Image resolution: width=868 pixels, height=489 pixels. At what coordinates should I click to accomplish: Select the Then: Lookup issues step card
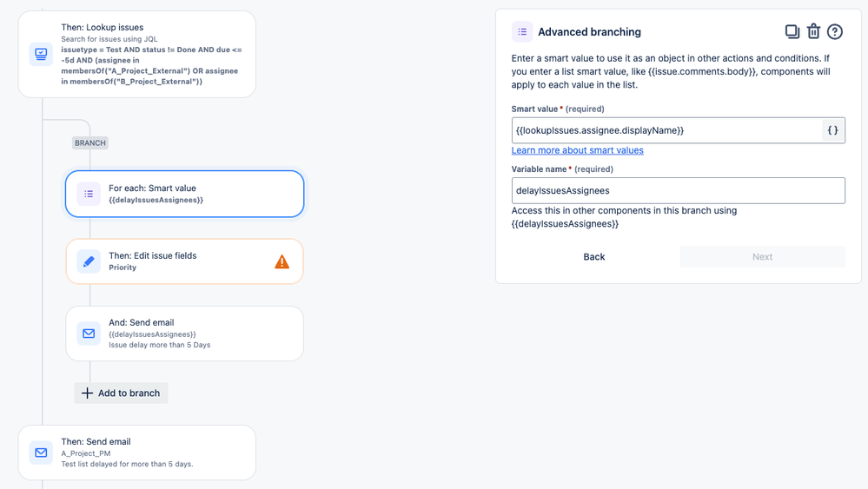coord(137,54)
